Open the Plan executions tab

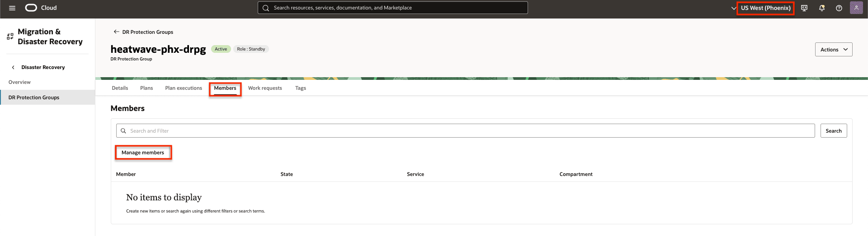pos(184,88)
